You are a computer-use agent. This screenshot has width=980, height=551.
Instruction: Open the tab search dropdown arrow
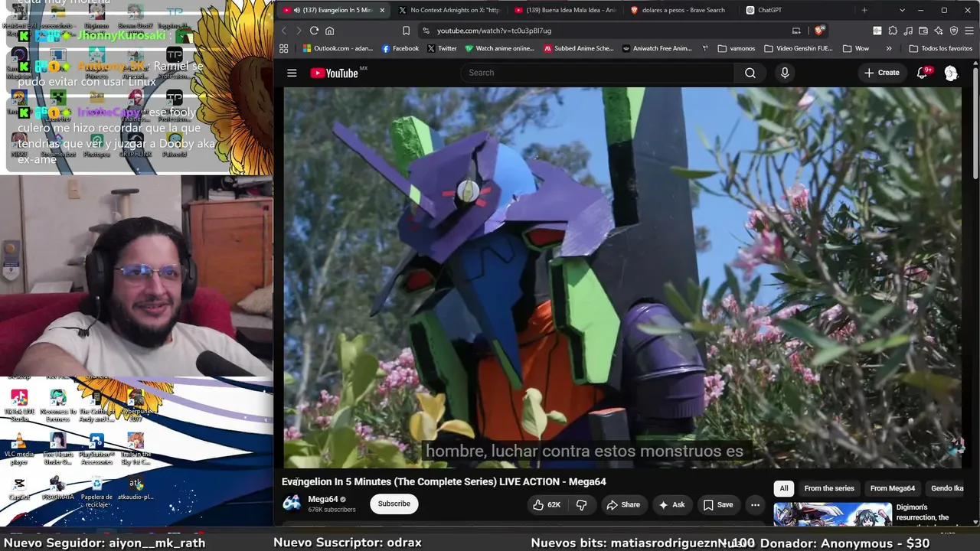pyautogui.click(x=902, y=10)
